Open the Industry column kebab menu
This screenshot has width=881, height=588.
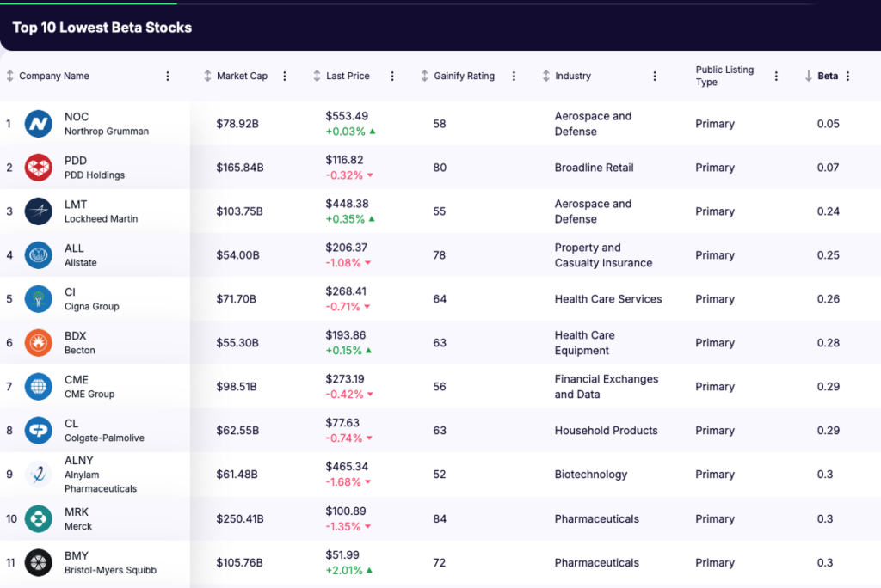point(655,76)
